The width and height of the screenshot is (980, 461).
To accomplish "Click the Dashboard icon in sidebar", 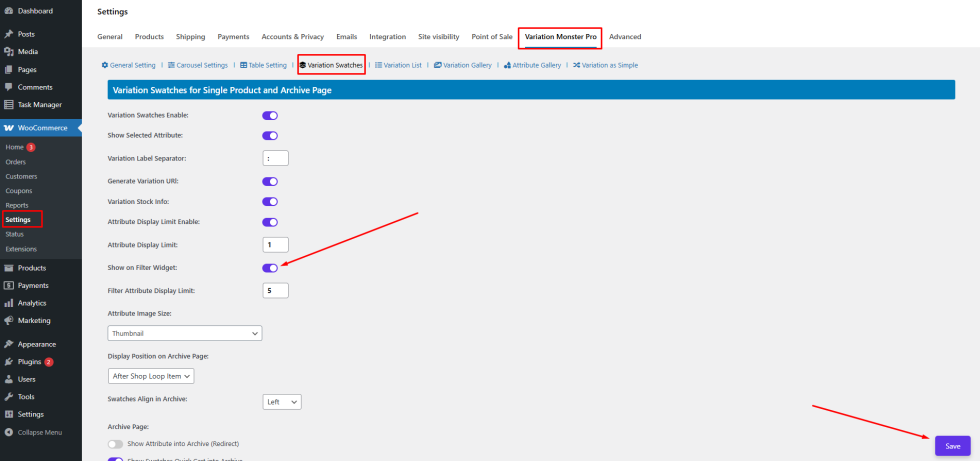I will [9, 10].
